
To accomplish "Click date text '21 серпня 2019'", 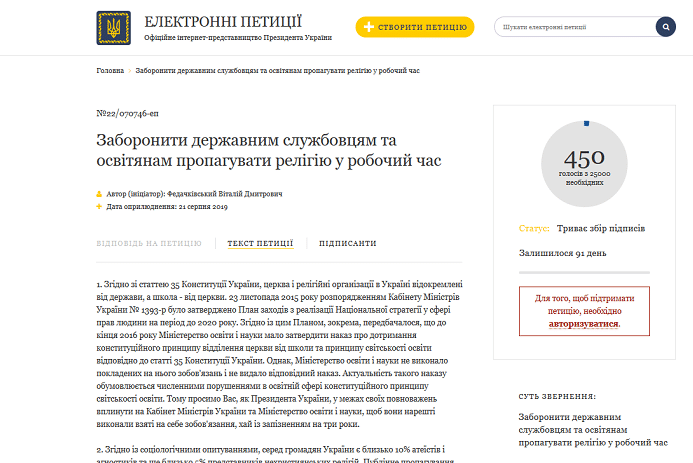I will [203, 206].
